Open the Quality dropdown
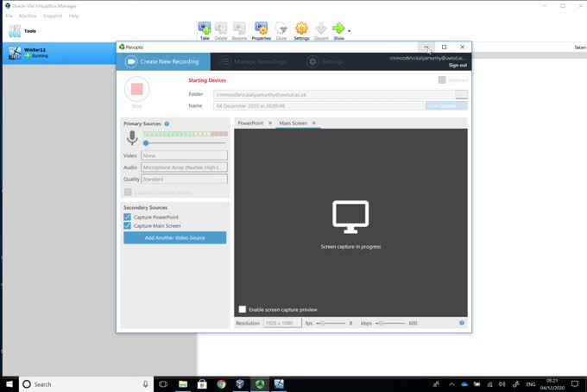The image size is (587, 392). [x=184, y=180]
